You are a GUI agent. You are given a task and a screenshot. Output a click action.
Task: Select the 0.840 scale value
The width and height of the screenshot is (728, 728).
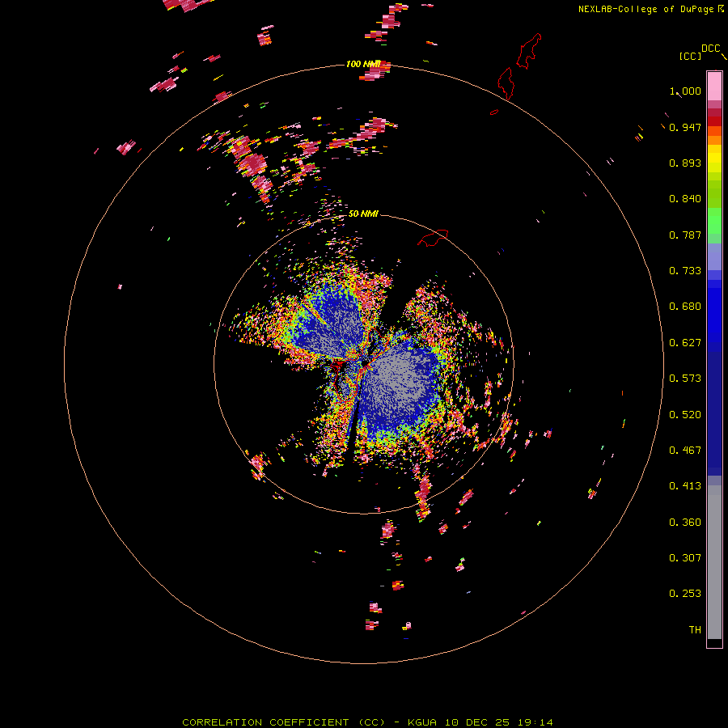pos(685,199)
